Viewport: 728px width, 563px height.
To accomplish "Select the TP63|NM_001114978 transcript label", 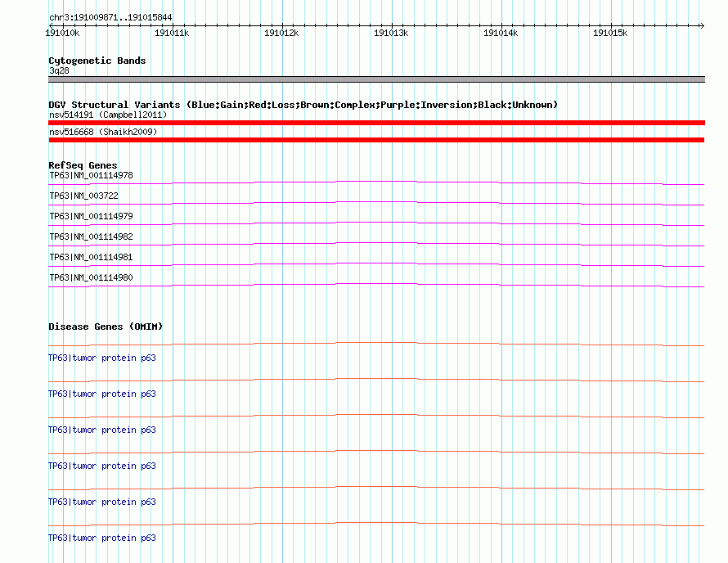I will [x=91, y=175].
